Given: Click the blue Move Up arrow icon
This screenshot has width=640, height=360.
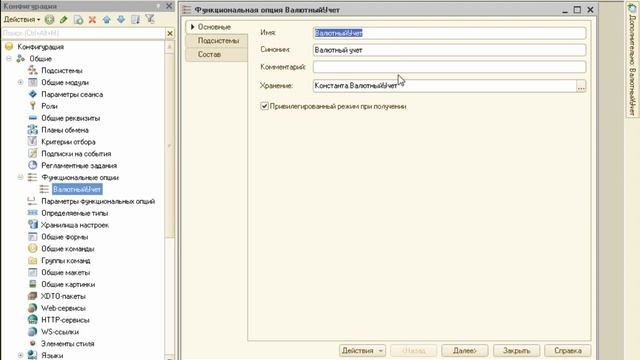Looking at the screenshot, I should click(x=107, y=19).
